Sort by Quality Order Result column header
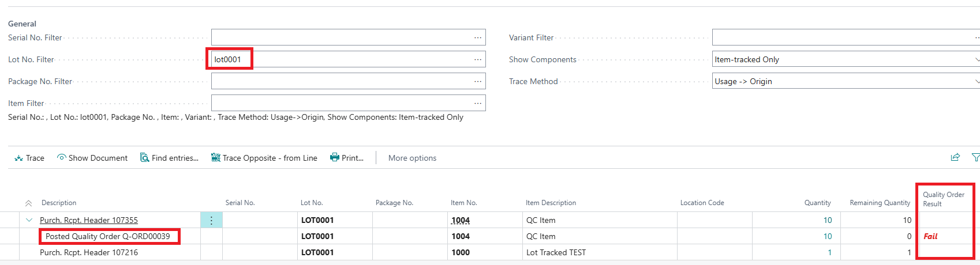This screenshot has width=980, height=265. coord(943,199)
